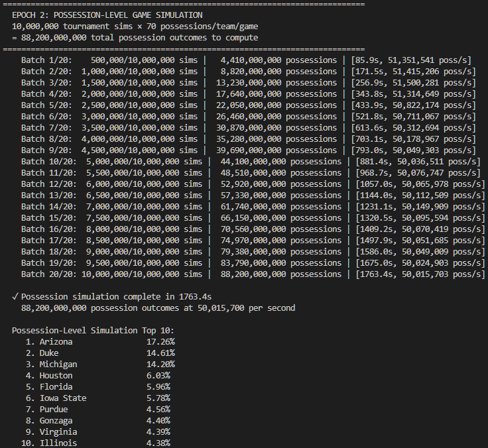Click the '7. Purdue' ranking row
488x448 pixels.
point(98,410)
